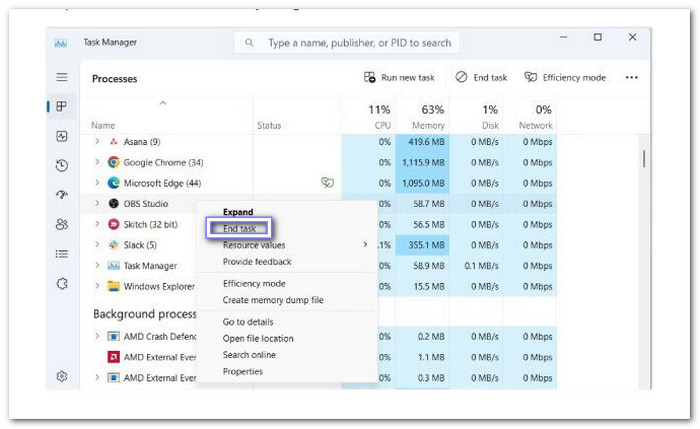
Task: Click the Task Manager row icon
Action: coord(114,266)
